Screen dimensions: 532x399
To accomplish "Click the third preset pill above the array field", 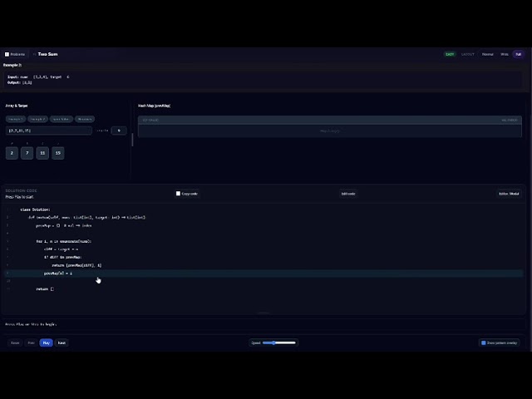I will [x=61, y=119].
